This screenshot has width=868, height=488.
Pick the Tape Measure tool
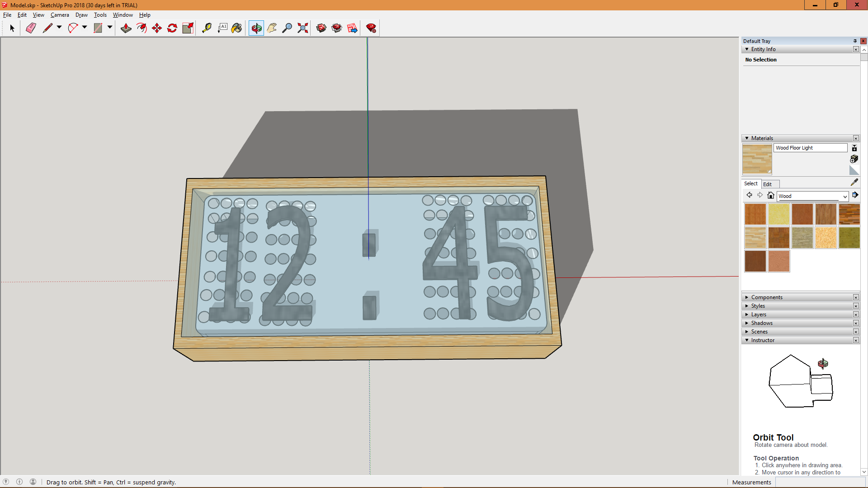click(207, 28)
